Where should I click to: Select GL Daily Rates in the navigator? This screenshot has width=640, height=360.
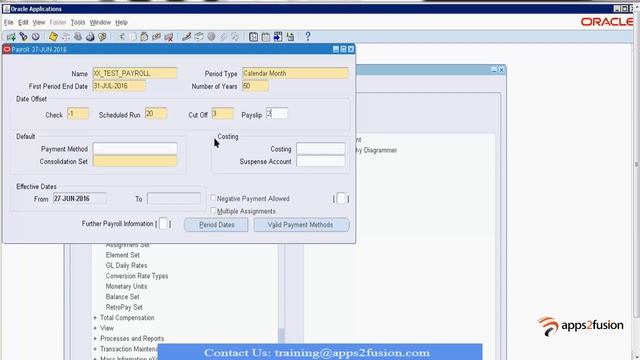tap(126, 266)
